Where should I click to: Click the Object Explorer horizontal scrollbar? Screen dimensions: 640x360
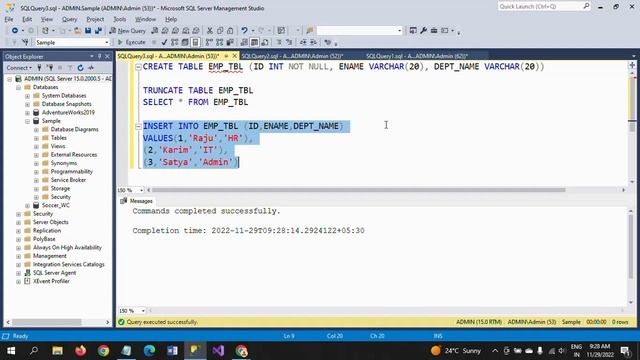pyautogui.click(x=46, y=322)
